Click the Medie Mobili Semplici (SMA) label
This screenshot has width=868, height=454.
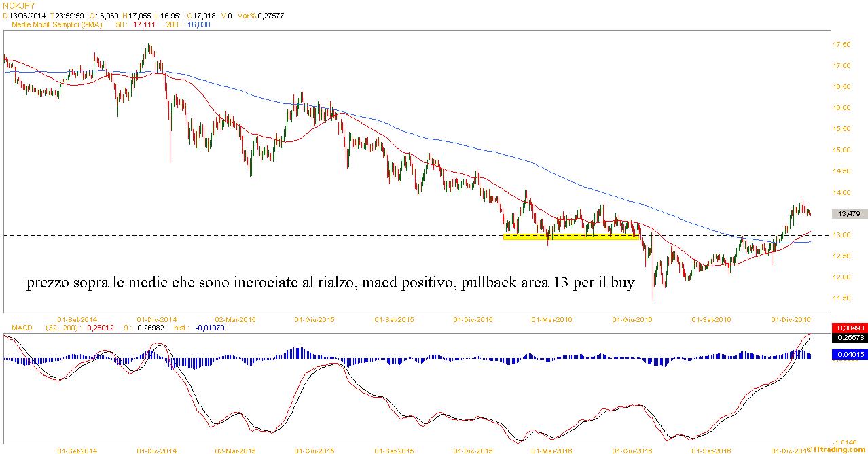[58, 23]
